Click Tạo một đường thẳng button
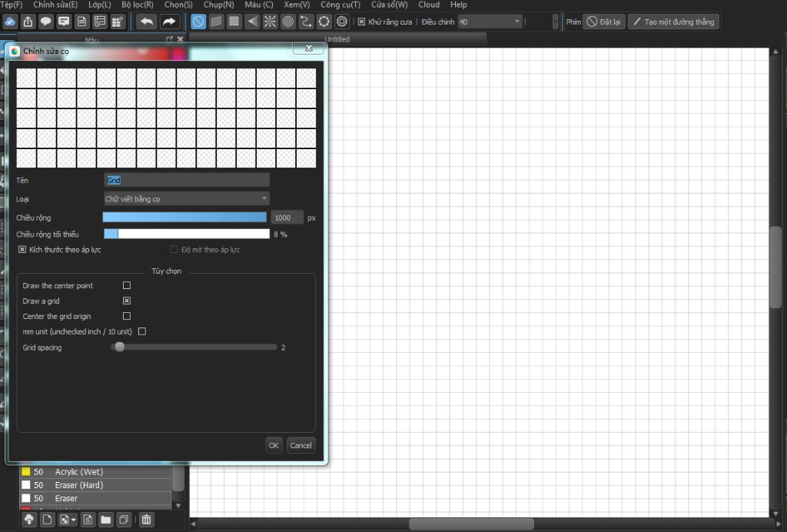 (x=673, y=22)
